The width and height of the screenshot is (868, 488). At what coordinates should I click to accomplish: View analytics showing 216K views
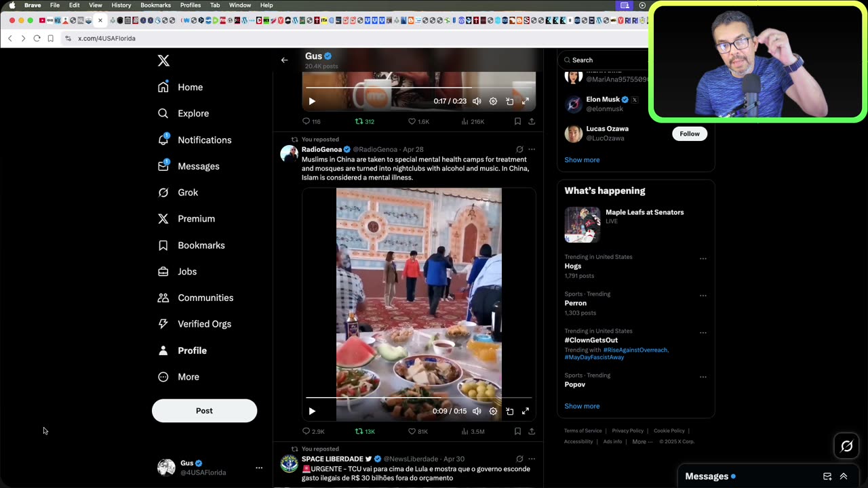(473, 121)
